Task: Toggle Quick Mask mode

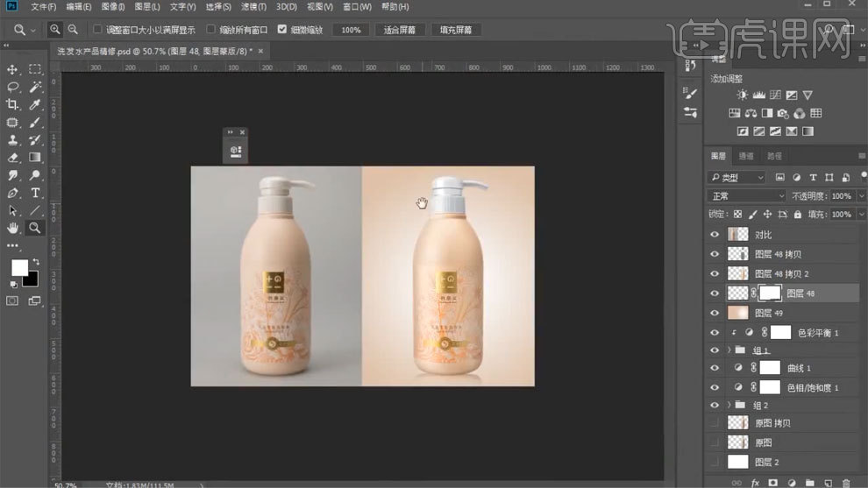Action: tap(12, 301)
